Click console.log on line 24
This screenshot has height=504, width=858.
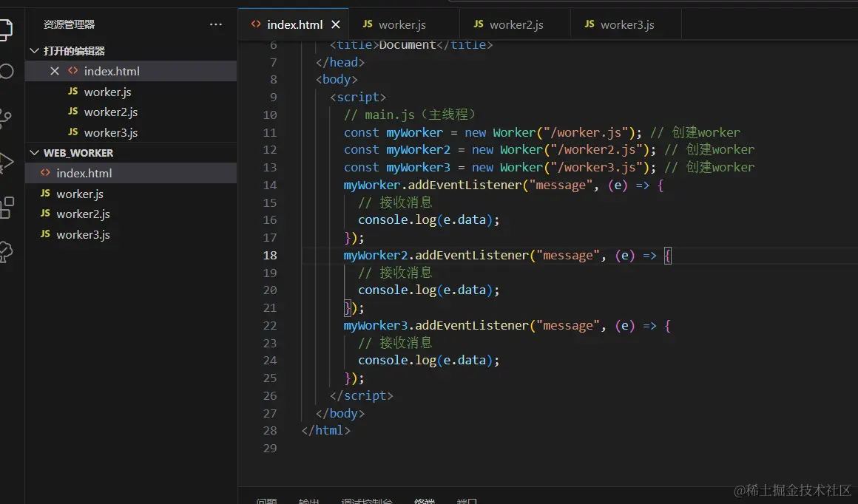tap(396, 360)
